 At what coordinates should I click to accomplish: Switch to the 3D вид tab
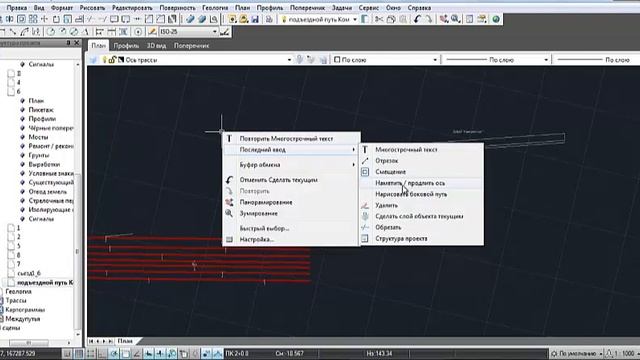pos(156,46)
